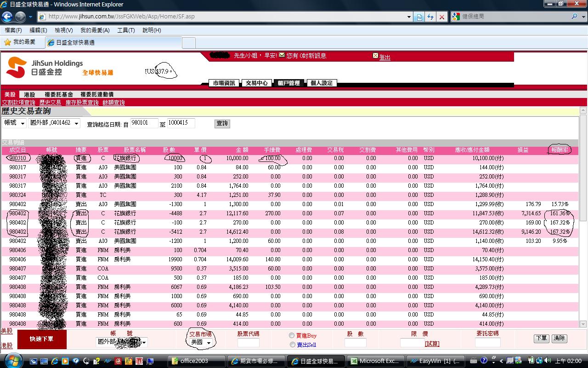Click the Stop loading red X icon
Image resolution: width=588 pixels, height=368 pixels.
click(442, 17)
